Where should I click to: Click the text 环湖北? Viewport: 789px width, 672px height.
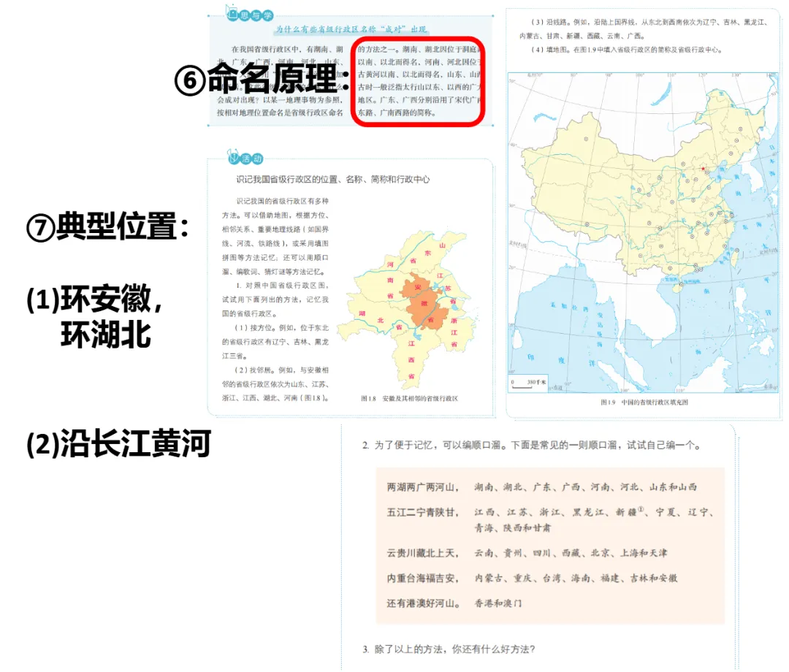coord(106,335)
